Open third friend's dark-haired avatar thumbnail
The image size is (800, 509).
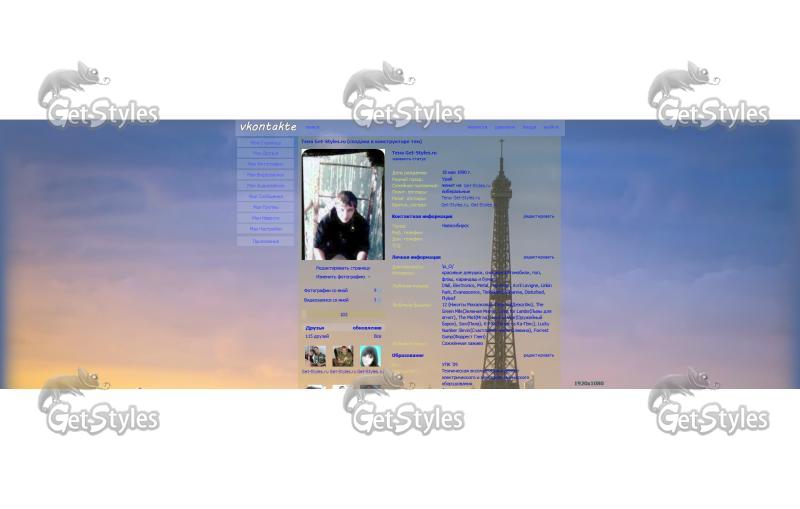pyautogui.click(x=370, y=357)
